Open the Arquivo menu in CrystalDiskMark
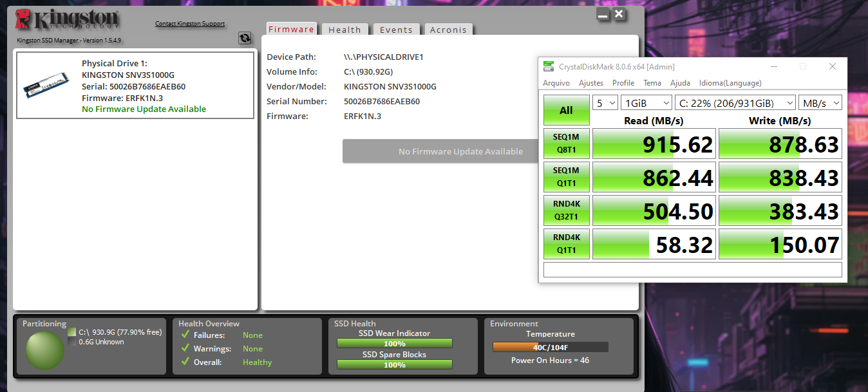Screen dimensions: 868x392 pyautogui.click(x=556, y=83)
